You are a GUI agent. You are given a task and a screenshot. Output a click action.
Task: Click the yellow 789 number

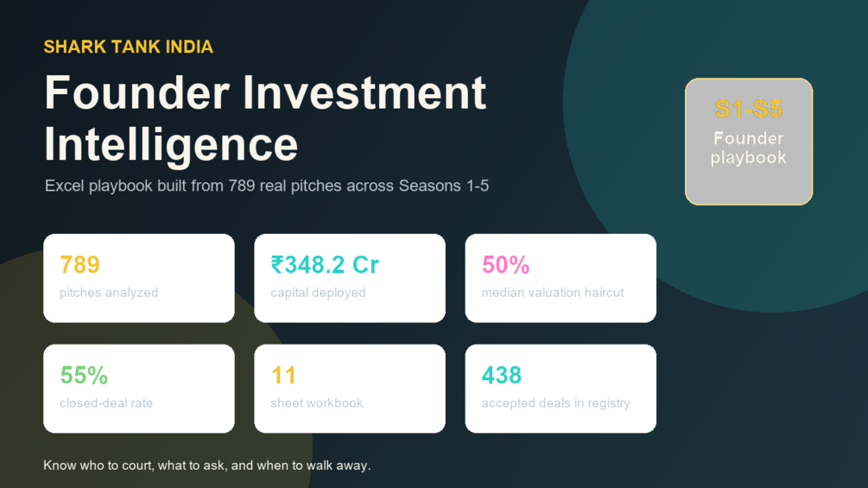point(79,265)
